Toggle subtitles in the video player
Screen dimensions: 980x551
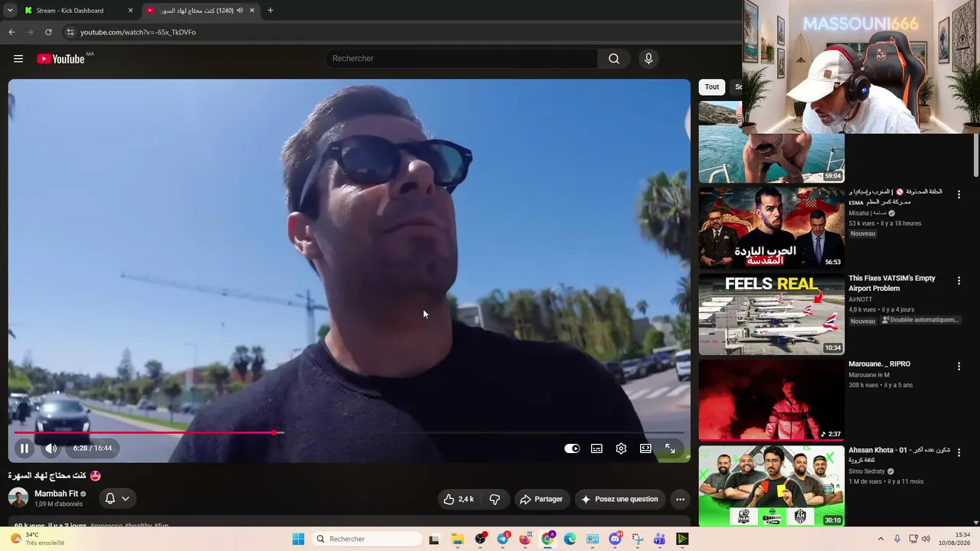pyautogui.click(x=596, y=448)
